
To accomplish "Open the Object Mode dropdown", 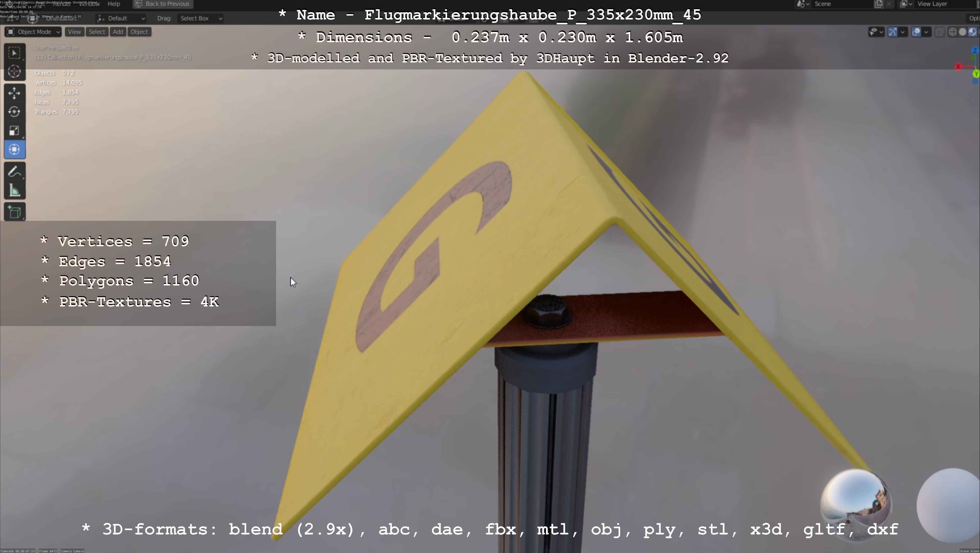I will click(x=33, y=32).
